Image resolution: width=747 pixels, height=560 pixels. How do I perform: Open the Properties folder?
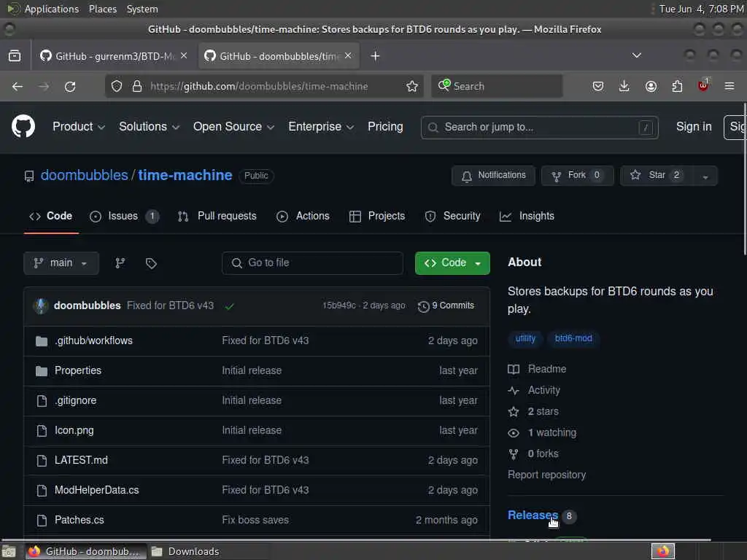(77, 370)
